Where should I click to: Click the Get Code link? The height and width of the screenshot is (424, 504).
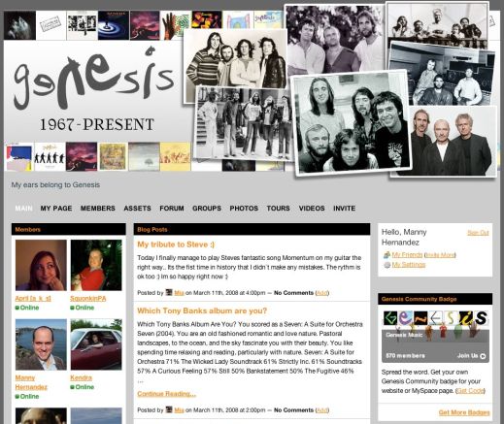[470, 391]
